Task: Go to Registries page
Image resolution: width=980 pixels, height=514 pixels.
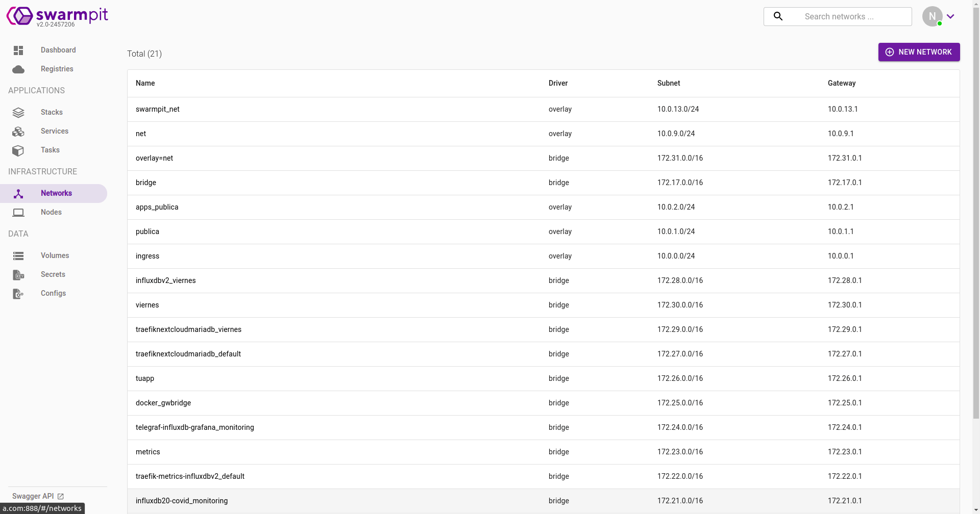Action: point(54,69)
